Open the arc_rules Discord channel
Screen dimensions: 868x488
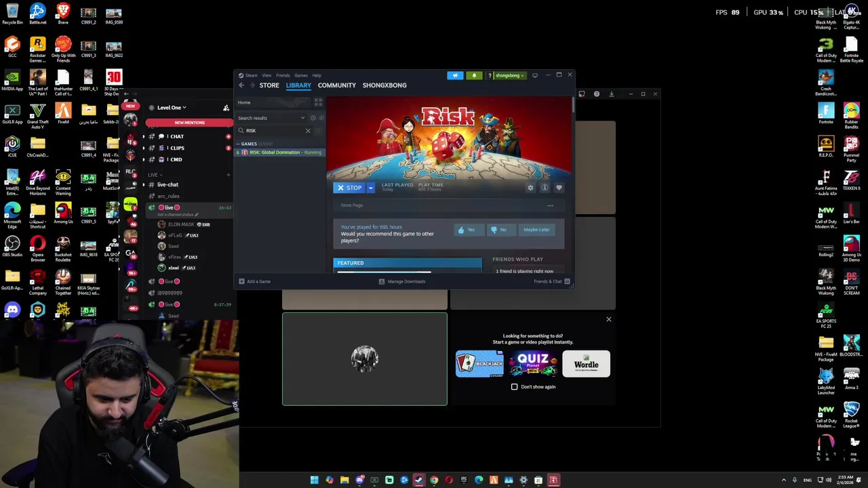167,196
